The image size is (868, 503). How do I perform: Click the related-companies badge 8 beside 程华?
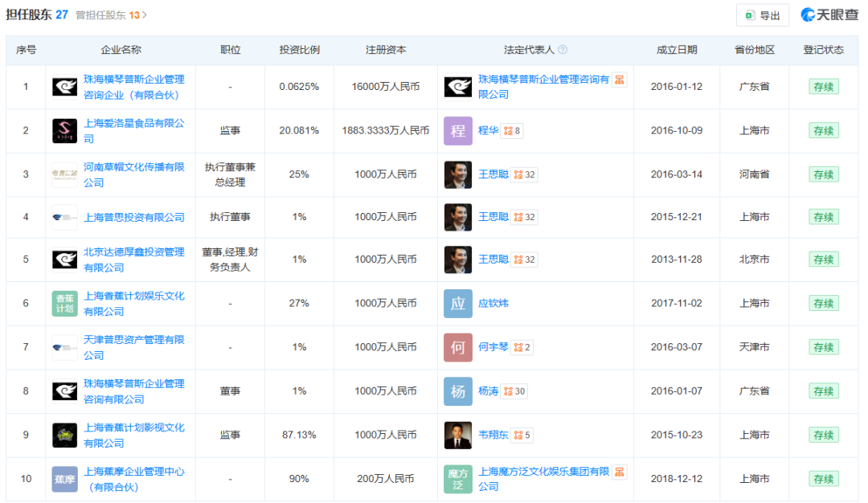[512, 131]
